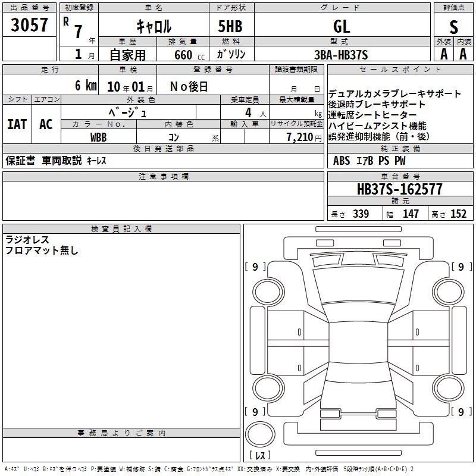Click the grade GL cell

(342, 25)
